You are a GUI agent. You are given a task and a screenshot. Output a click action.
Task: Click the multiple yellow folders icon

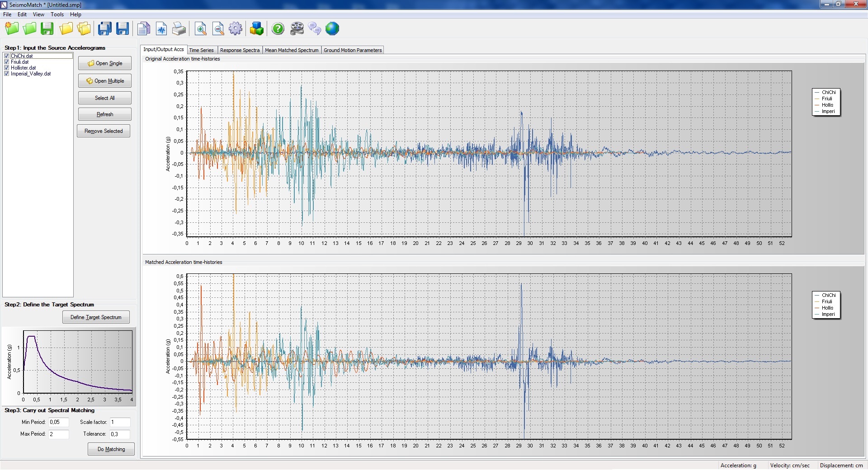click(84, 29)
